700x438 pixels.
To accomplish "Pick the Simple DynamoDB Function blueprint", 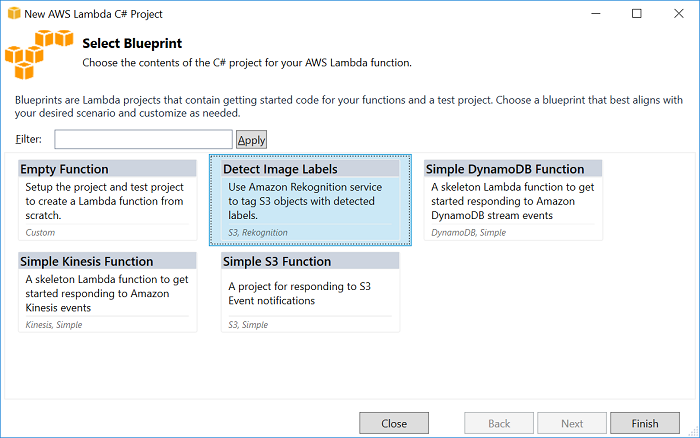I will pos(513,200).
